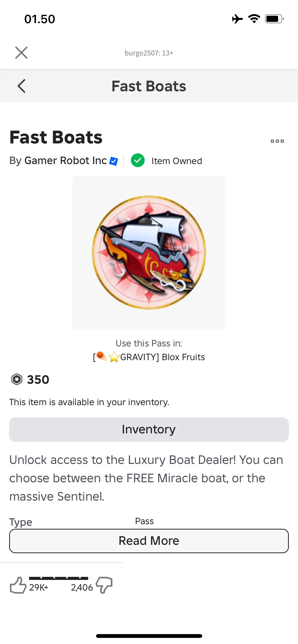
Task: Tap the blue verified badge icon
Action: click(x=114, y=161)
